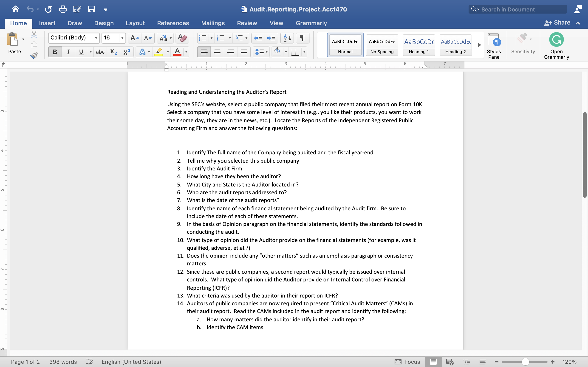Viewport: 588px width, 367px height.
Task: Open the font size dropdown
Action: click(x=122, y=38)
